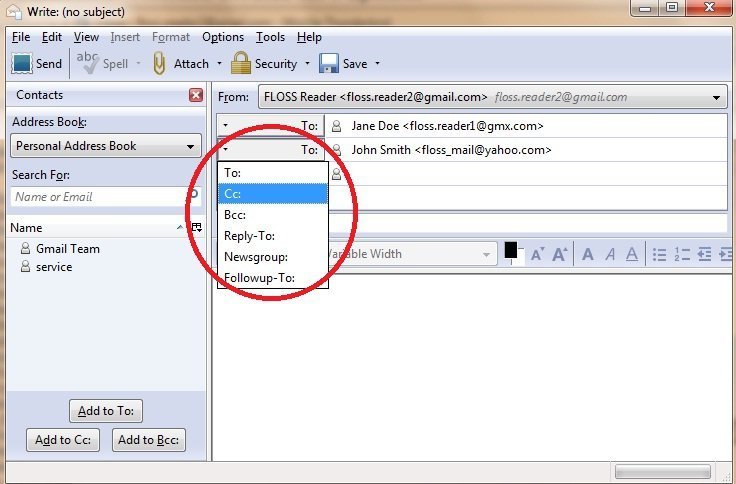
Task: Click the larger font size icon
Action: pyautogui.click(x=560, y=254)
